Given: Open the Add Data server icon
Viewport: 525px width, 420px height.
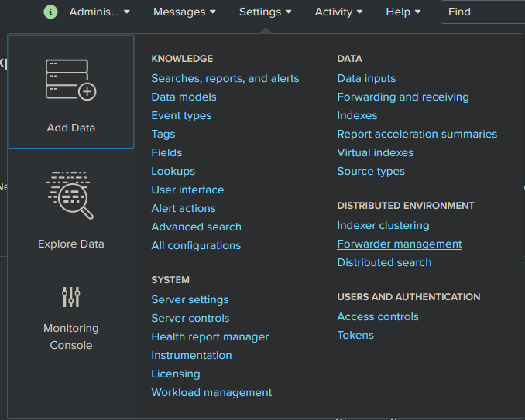Looking at the screenshot, I should (x=71, y=80).
